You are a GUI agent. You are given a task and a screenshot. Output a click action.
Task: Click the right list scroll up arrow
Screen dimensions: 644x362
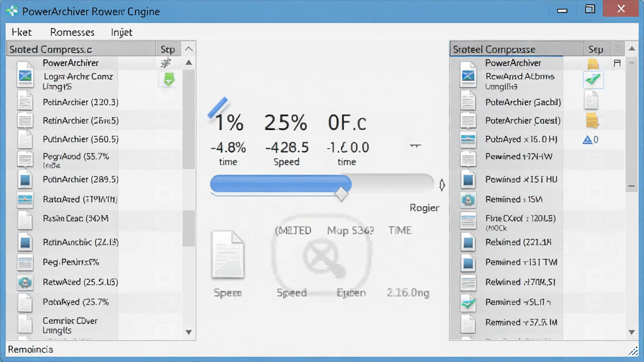pos(631,49)
